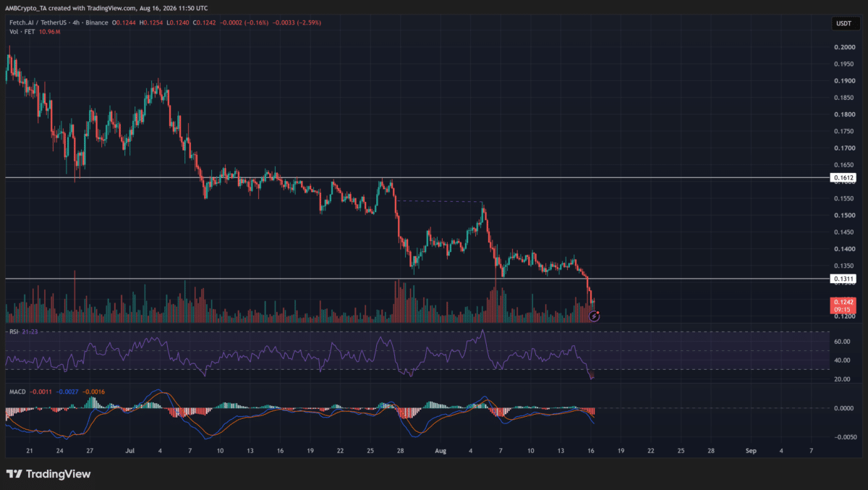Click the 60.00 RSI axis label
Screen dimensions: 868x490
(842, 341)
